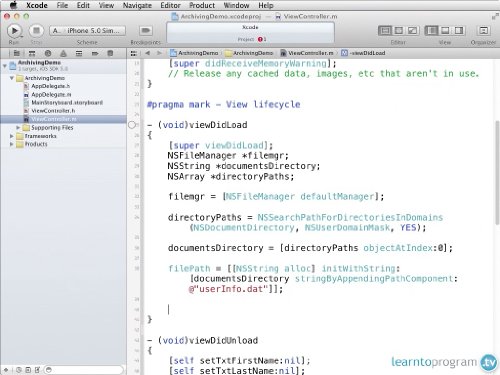The image size is (500, 375).
Task: Open the File menu
Action: coord(62,5)
